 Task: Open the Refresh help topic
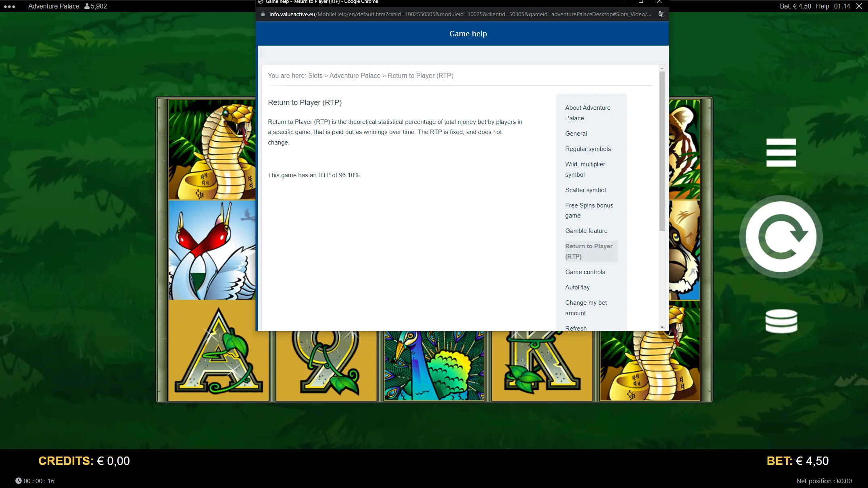coord(576,328)
